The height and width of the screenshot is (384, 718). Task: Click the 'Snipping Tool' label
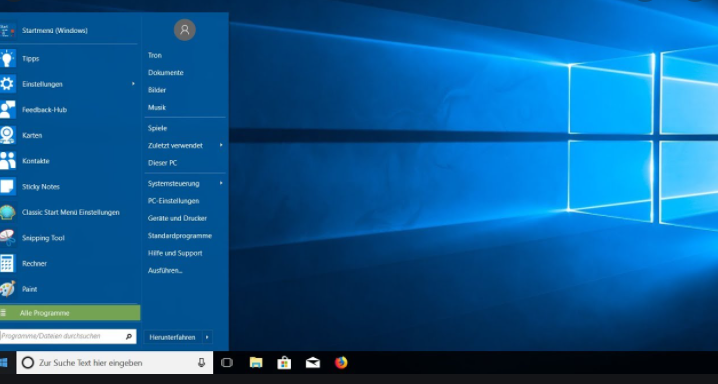[x=43, y=238]
